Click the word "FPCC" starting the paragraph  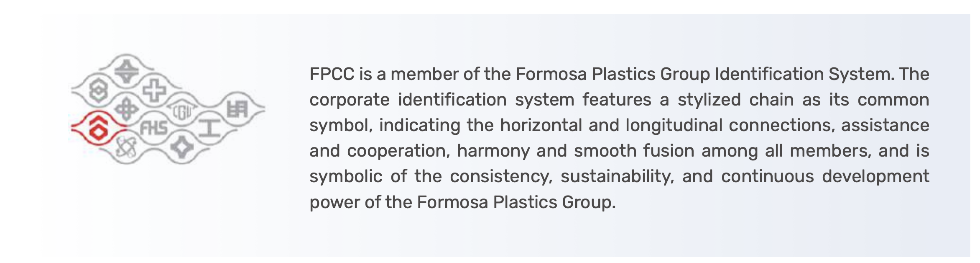coord(332,74)
